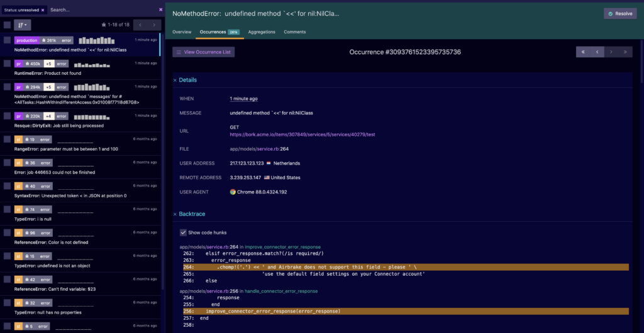Click the +5 badge on RuntimeError row
Viewport: 644px width, 333px height.
click(x=48, y=63)
